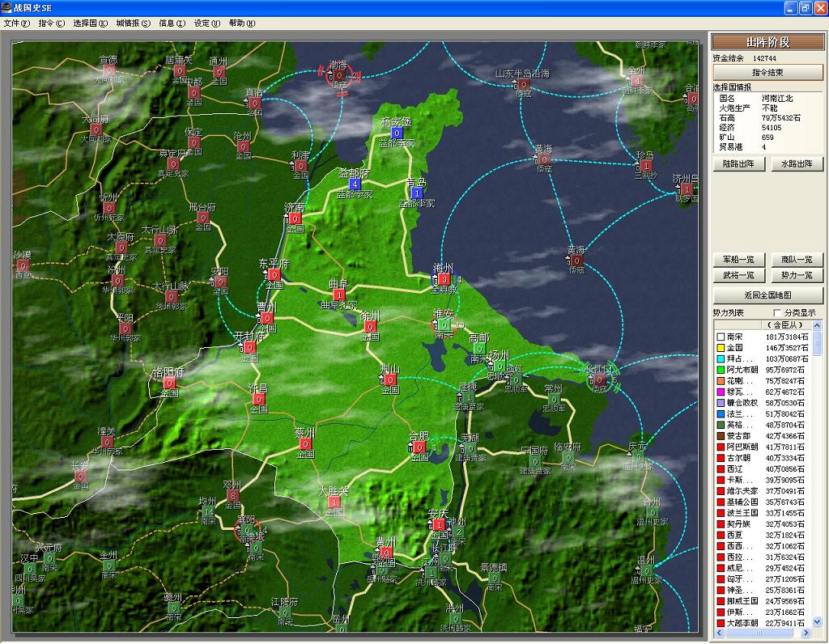
Task: Click the 海州 coastal city marker
Action: coord(443,279)
